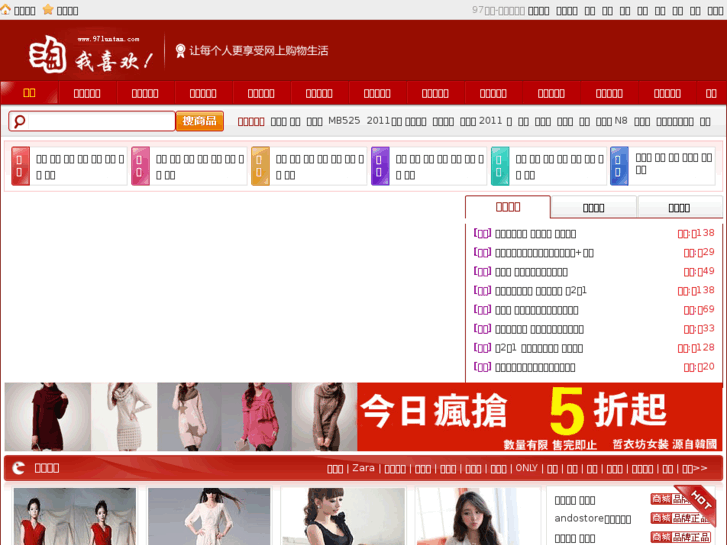Click the purple bracket tag on the 20 price row
727x545 pixels.
pos(482,367)
